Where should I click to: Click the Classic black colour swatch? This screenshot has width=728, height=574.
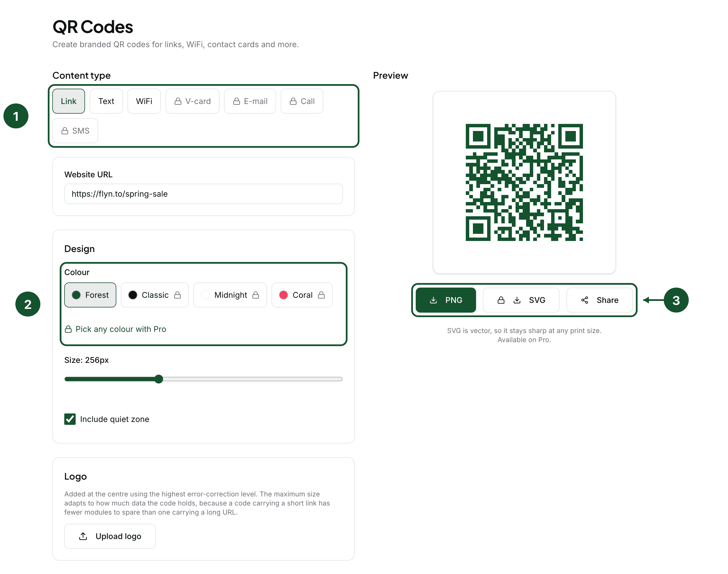point(133,295)
